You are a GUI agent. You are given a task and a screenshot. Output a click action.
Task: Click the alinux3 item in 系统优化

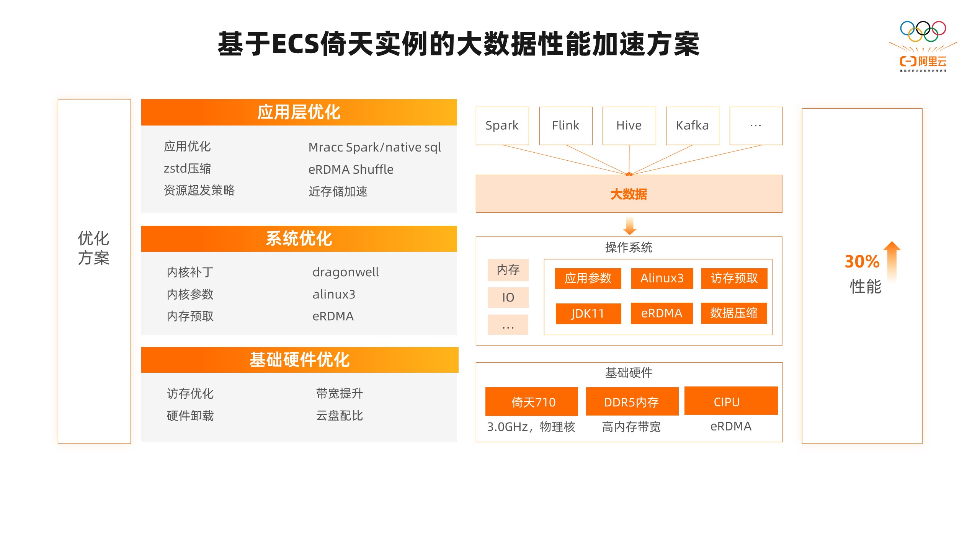pyautogui.click(x=334, y=294)
